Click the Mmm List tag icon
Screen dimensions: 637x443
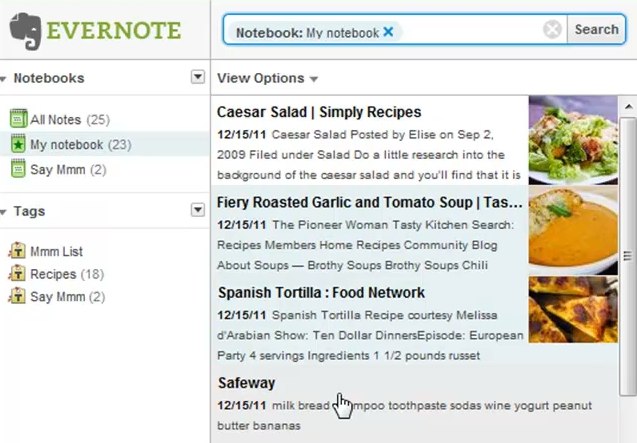[x=17, y=250]
